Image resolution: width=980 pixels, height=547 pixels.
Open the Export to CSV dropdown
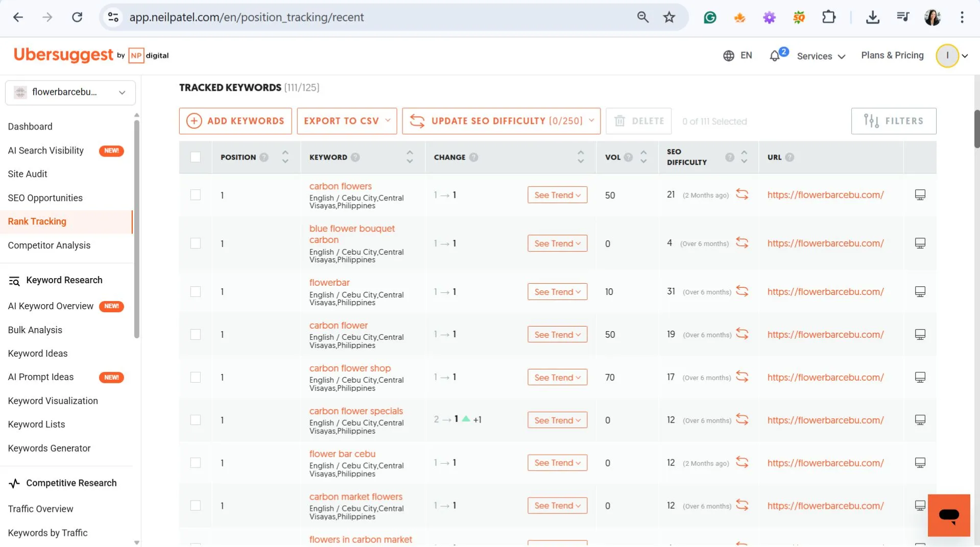pos(347,121)
